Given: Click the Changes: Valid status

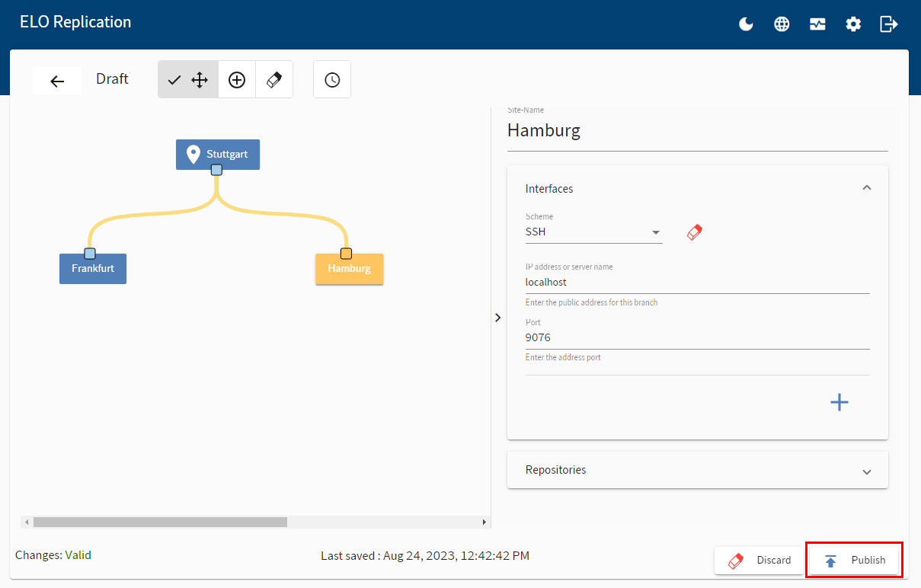Looking at the screenshot, I should click(x=53, y=555).
